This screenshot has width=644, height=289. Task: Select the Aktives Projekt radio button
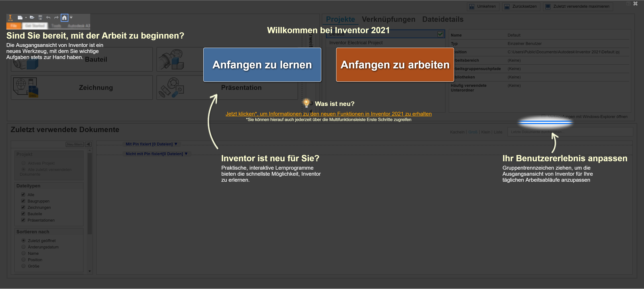coord(23,163)
